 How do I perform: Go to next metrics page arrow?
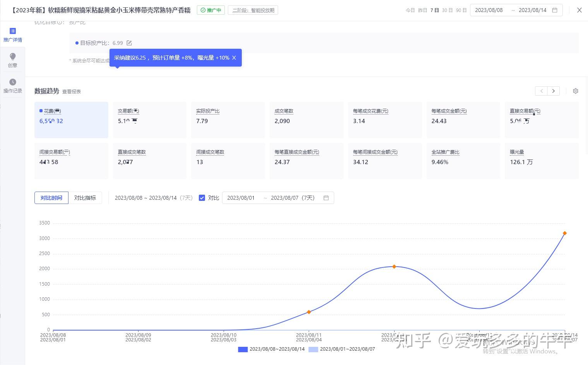click(554, 91)
